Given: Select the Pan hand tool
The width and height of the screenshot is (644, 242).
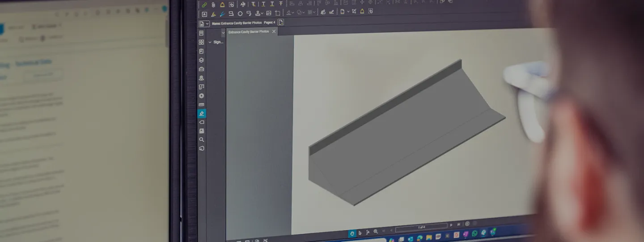Looking at the screenshot, I should (x=352, y=233).
